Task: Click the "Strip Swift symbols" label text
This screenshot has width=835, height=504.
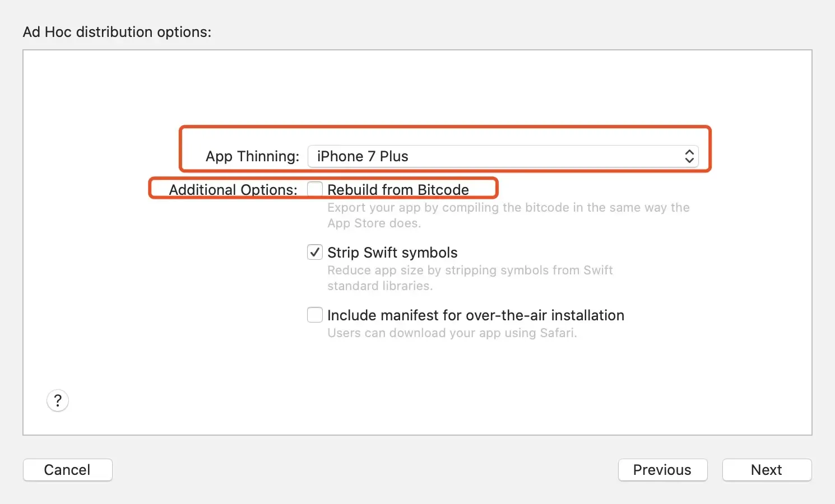Action: [392, 253]
